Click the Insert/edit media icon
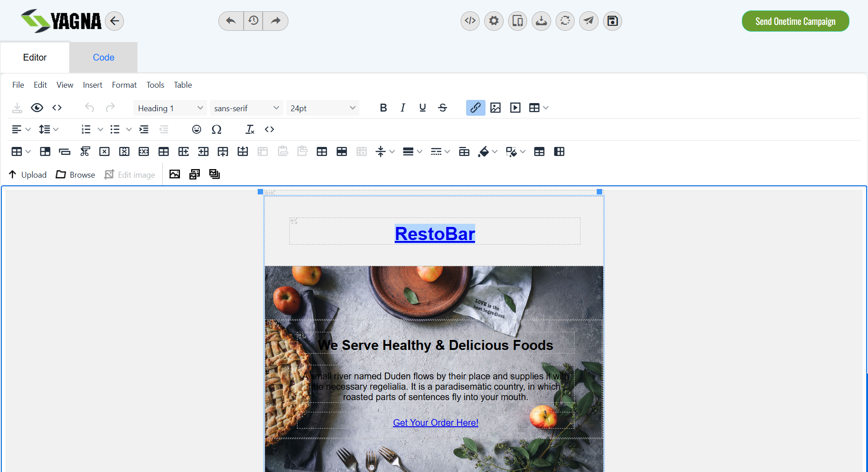 coord(515,108)
